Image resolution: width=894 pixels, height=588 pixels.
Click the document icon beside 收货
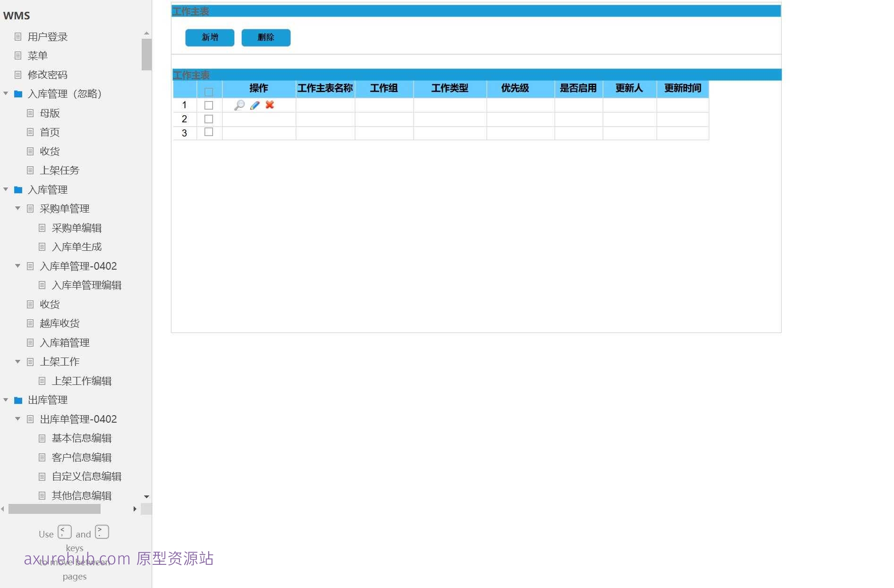(x=30, y=151)
